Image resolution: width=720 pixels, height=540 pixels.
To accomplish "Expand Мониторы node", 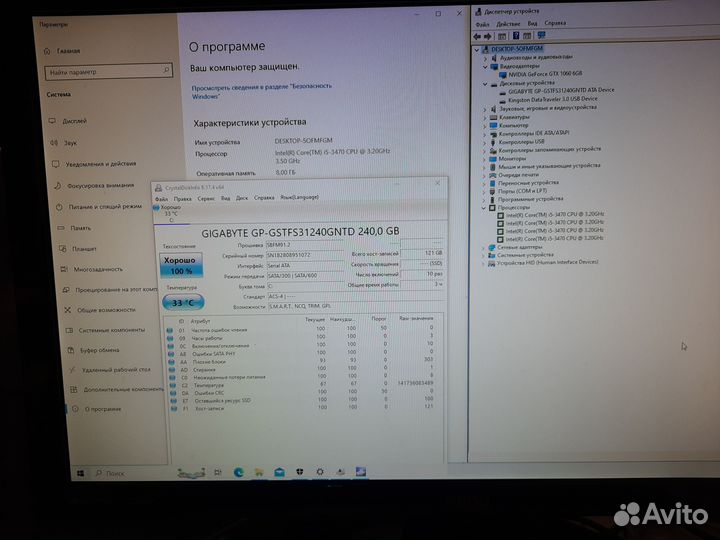I will click(484, 159).
